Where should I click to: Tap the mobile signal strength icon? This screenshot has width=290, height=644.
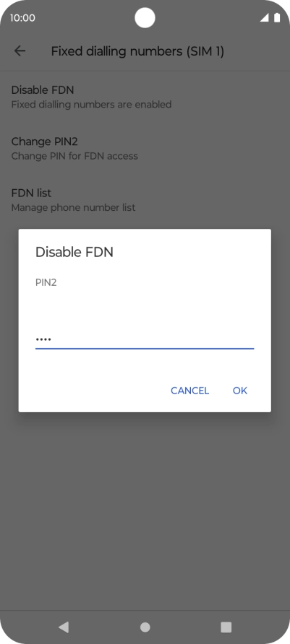(264, 17)
